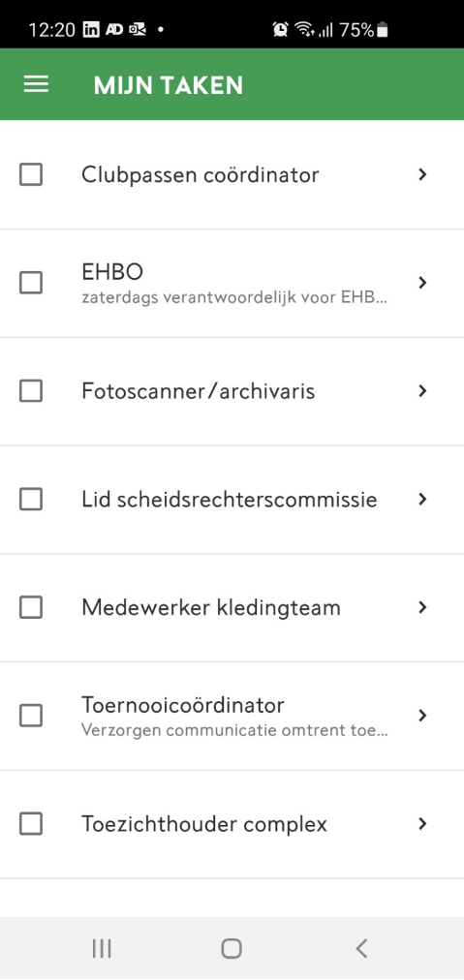Tap the Wi-Fi icon in status bar
Image resolution: width=464 pixels, height=980 pixels.
[304, 29]
